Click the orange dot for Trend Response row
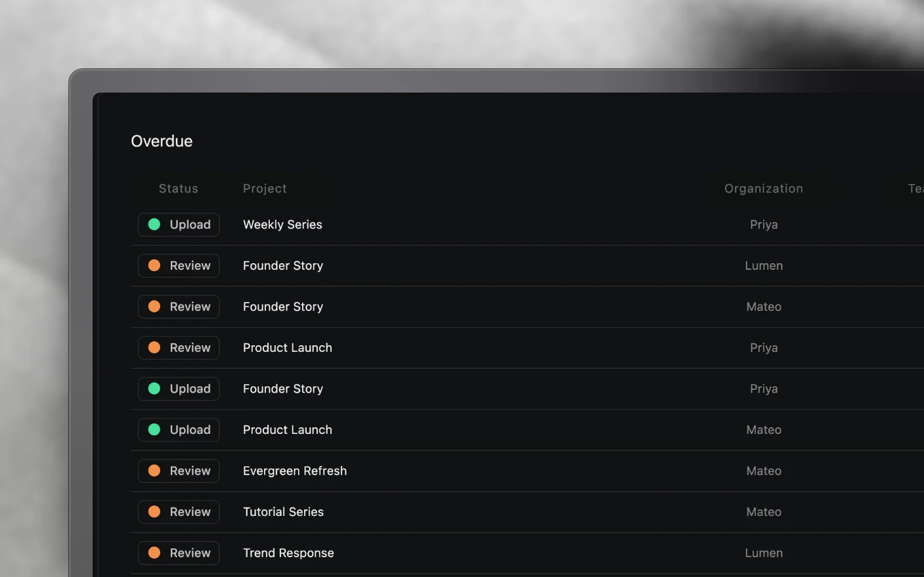Image resolution: width=924 pixels, height=577 pixels. pyautogui.click(x=154, y=553)
